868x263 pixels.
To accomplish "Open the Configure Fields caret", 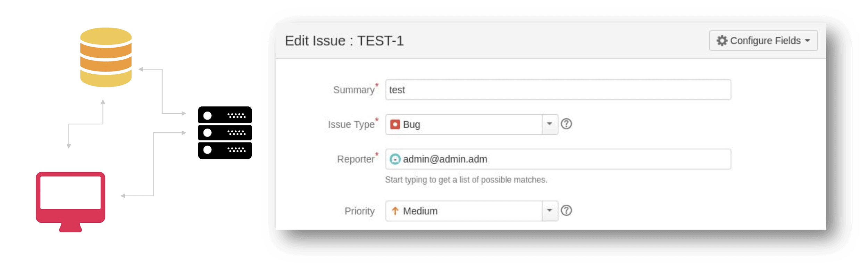I will tap(808, 41).
